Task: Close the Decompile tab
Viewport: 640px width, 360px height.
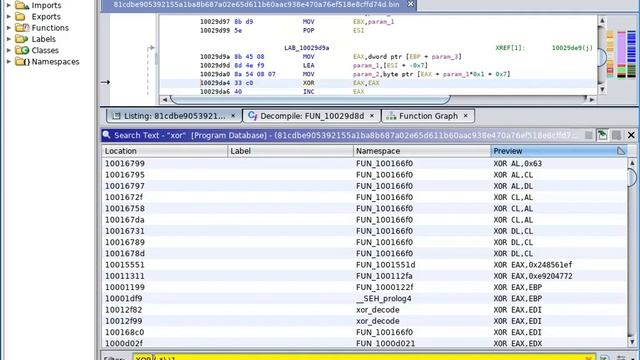Action: pyautogui.click(x=372, y=116)
